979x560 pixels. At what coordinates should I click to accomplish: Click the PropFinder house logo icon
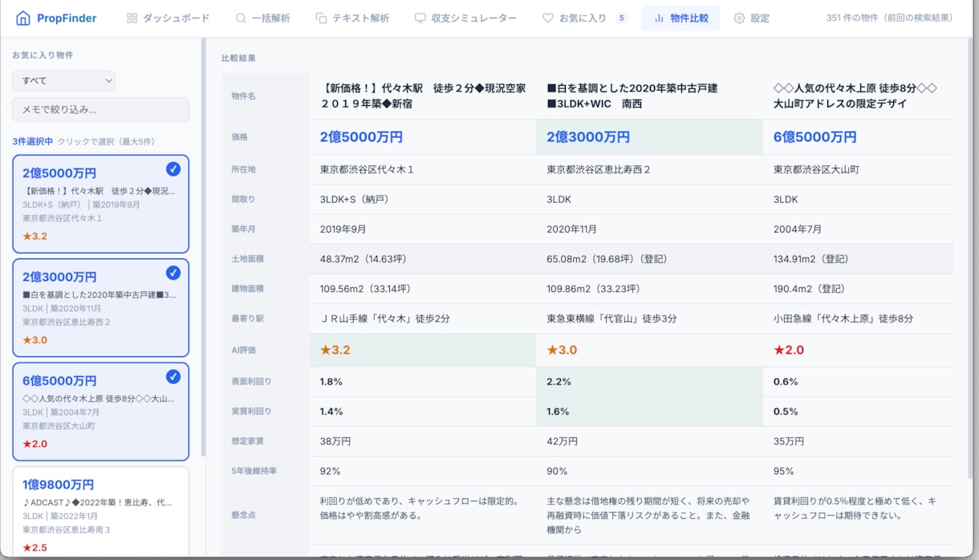(x=22, y=18)
